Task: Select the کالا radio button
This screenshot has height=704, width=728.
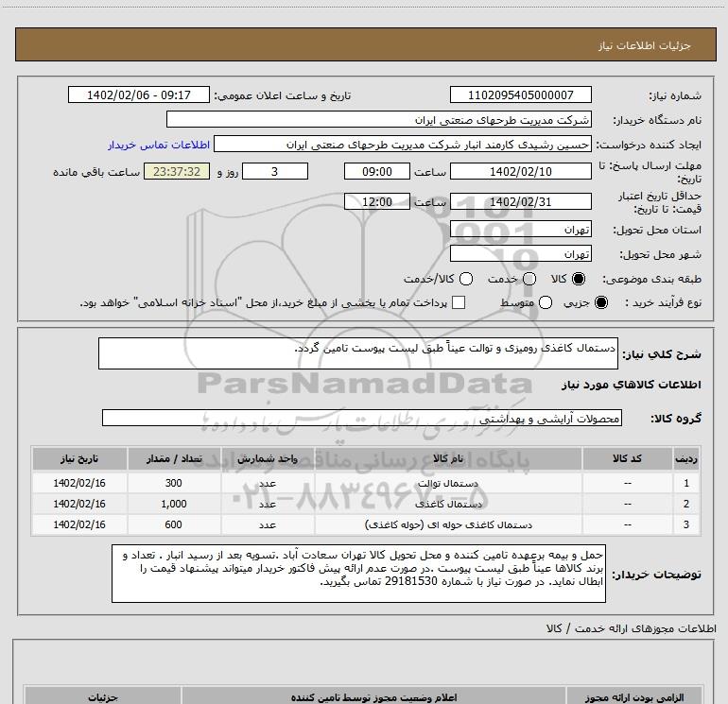Action: (x=578, y=279)
